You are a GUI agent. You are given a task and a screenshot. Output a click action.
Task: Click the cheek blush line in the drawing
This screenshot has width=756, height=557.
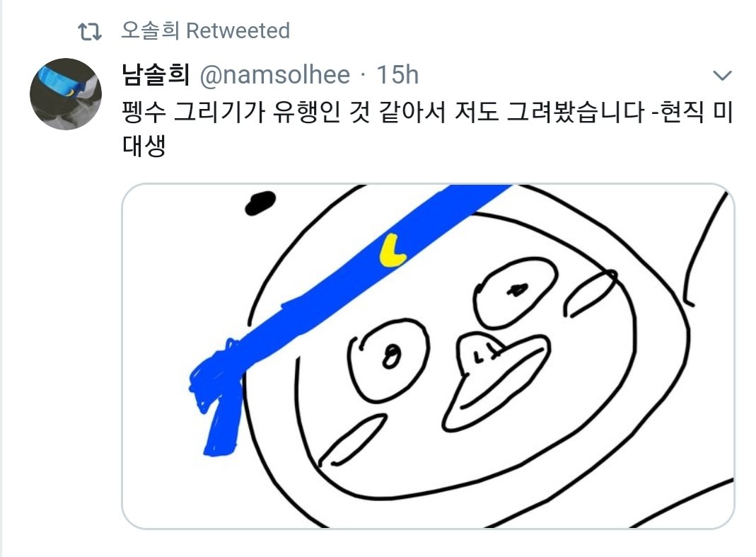tap(352, 440)
